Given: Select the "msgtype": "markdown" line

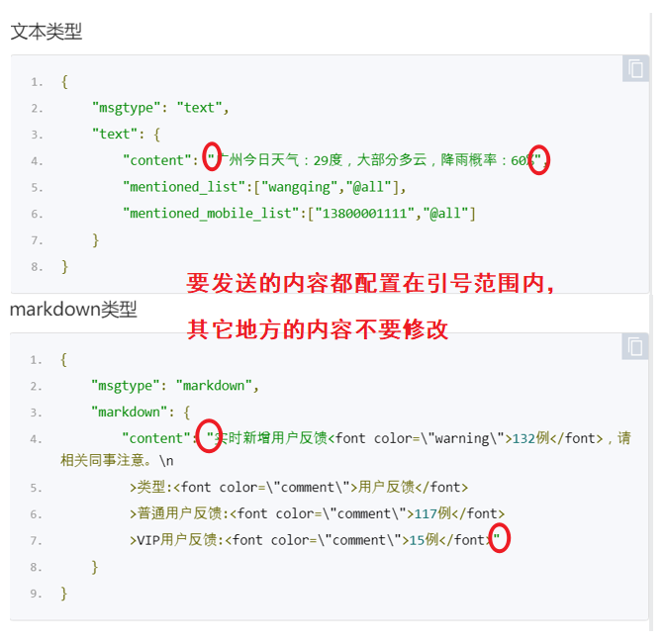Looking at the screenshot, I should pos(175,386).
